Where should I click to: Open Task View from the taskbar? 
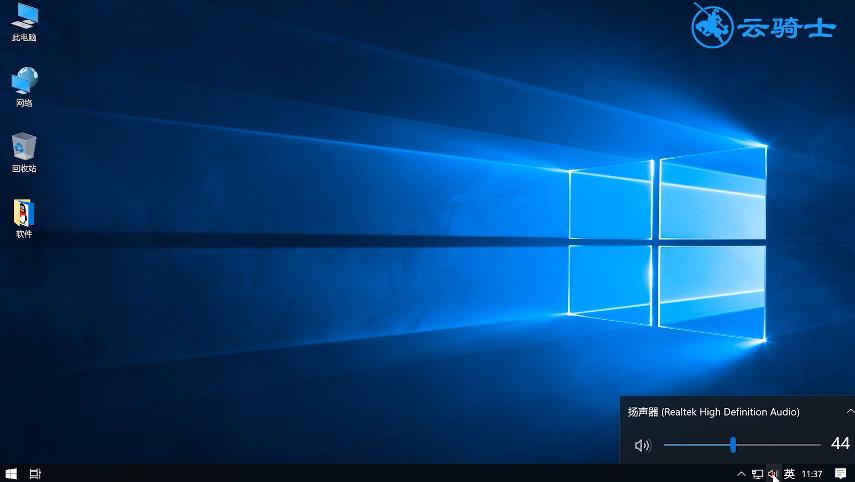tap(35, 474)
